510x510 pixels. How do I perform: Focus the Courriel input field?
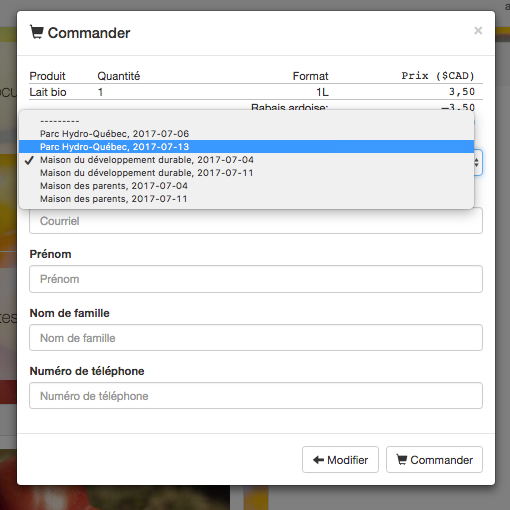(x=256, y=221)
